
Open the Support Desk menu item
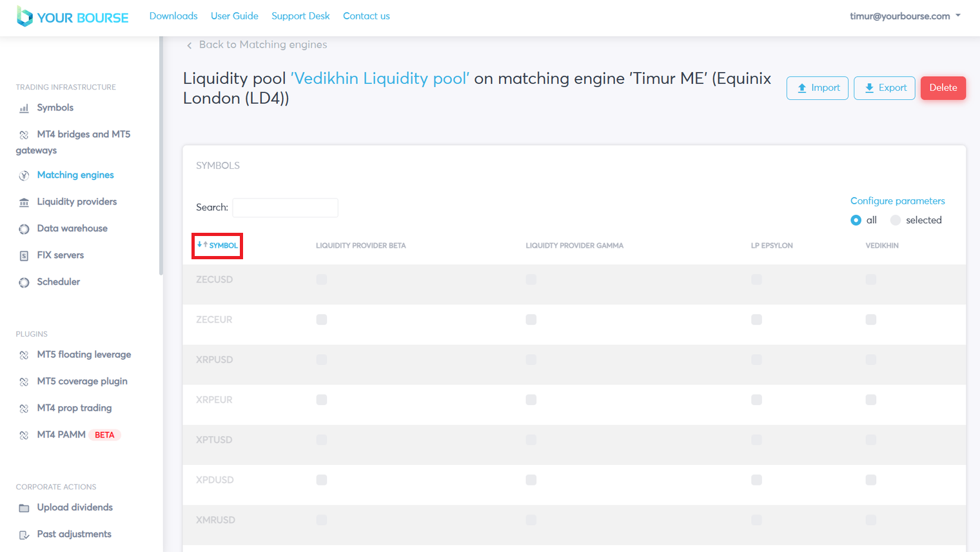pyautogui.click(x=300, y=16)
